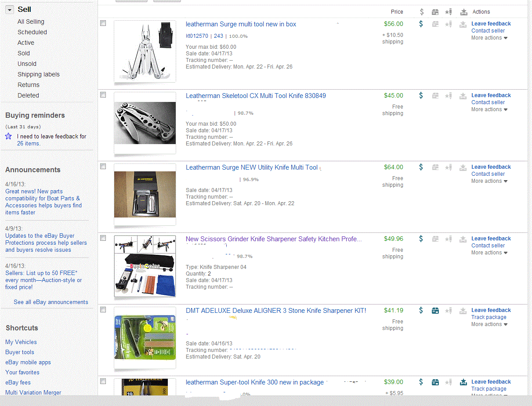Screen dimensions: 532x406
Task: Click the feedback-left icon for the Scissors Grinder sharpener
Action: (x=448, y=239)
